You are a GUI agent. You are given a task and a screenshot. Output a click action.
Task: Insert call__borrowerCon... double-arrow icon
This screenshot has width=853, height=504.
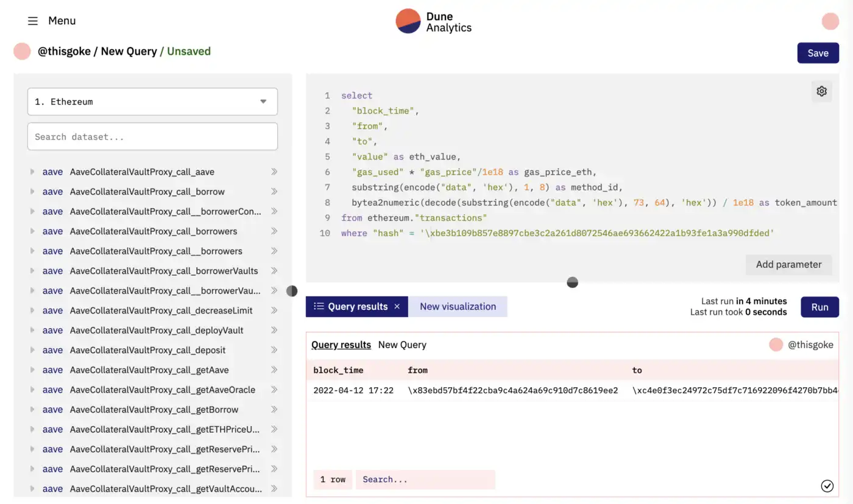274,211
